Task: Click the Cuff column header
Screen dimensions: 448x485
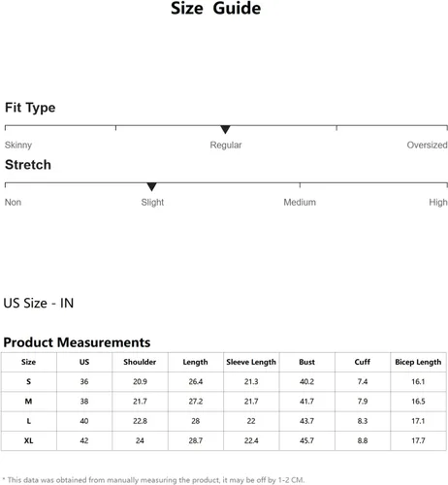Action: pos(363,362)
